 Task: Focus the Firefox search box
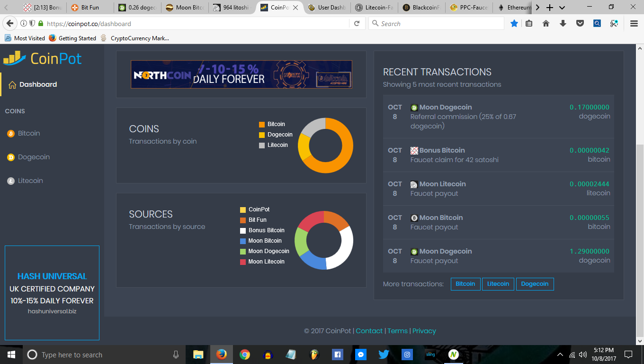(x=436, y=23)
